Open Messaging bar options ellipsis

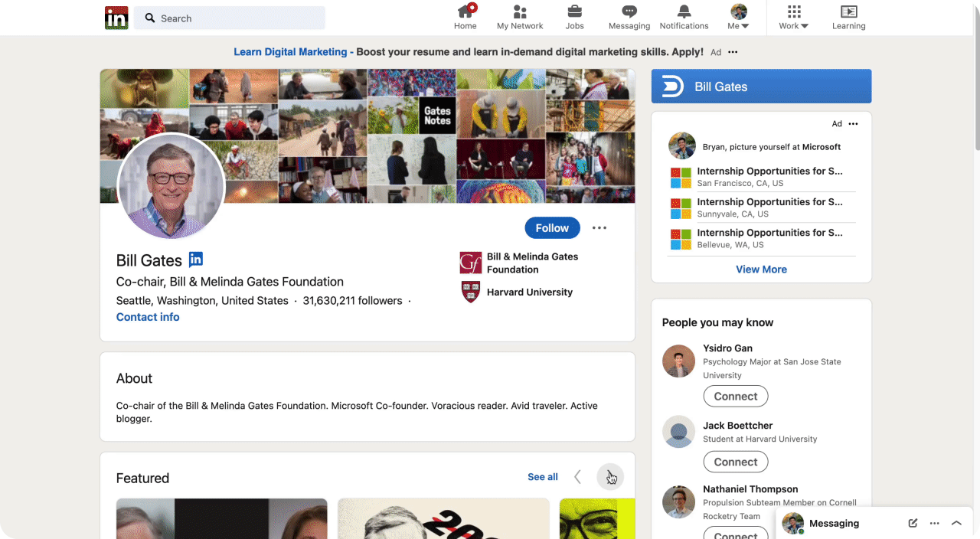934,523
